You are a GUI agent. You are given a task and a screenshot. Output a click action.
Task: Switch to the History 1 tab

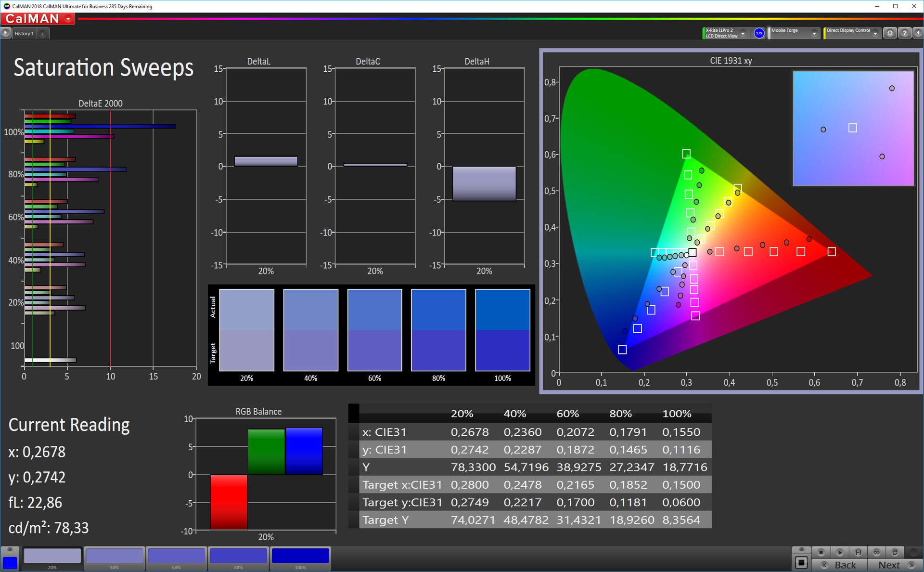pyautogui.click(x=24, y=33)
